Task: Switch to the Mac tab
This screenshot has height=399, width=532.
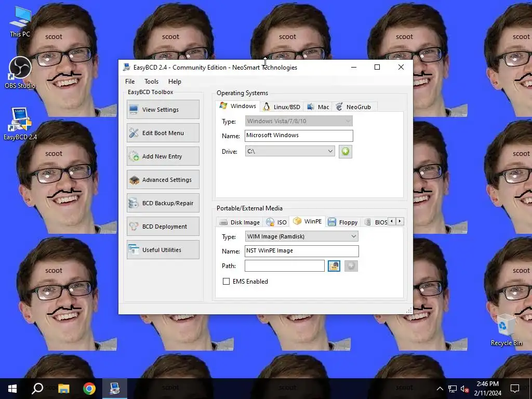Action: [x=318, y=107]
